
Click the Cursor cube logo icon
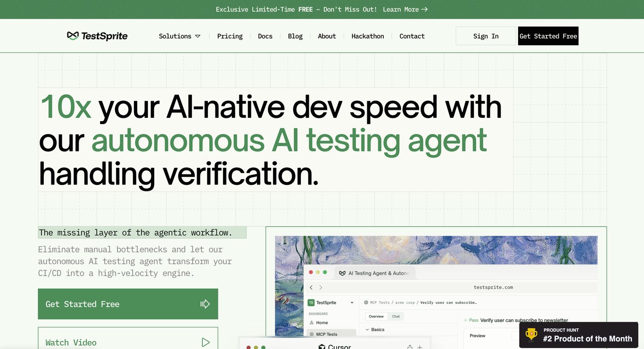(322, 347)
